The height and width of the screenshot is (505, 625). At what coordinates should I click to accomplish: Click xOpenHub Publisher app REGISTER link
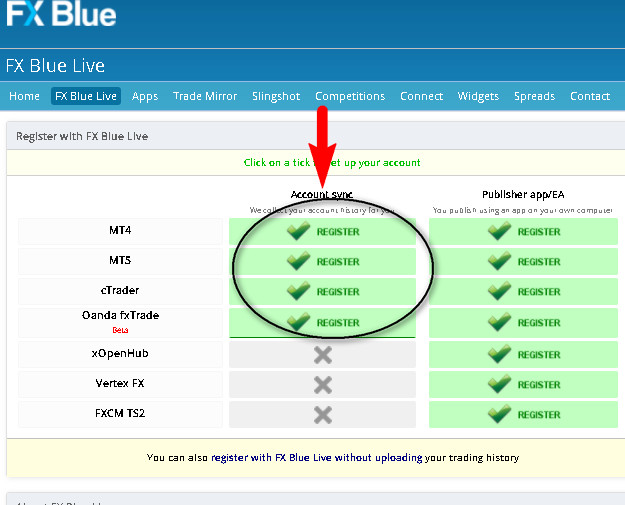click(x=539, y=355)
